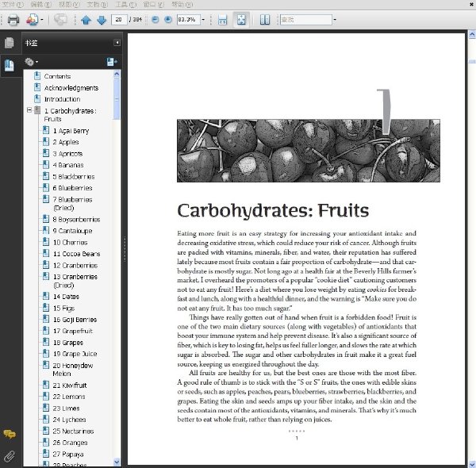The image size is (476, 468).
Task: Go to '13 Cranberries (Dried)' bookmark
Action: [x=75, y=281]
